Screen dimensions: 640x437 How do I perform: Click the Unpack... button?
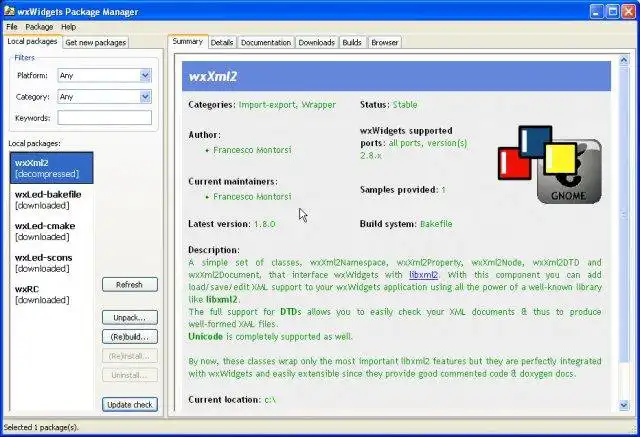tap(130, 317)
